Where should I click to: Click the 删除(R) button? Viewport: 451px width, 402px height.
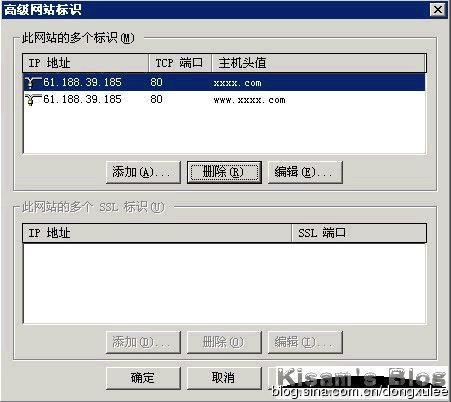224,172
